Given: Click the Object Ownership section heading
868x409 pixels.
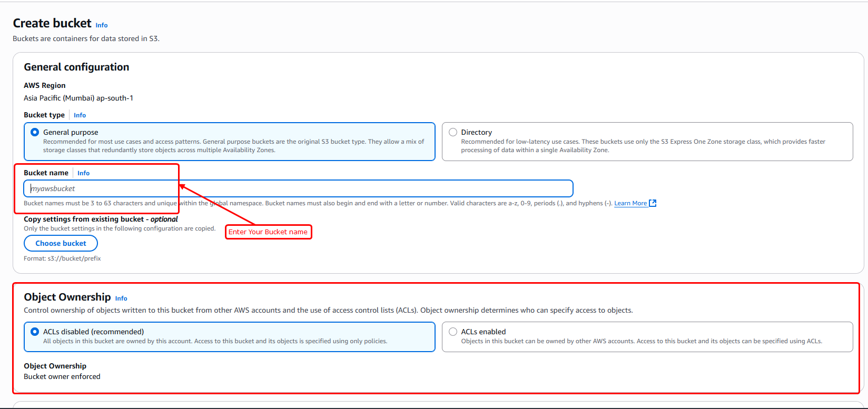Looking at the screenshot, I should 67,297.
